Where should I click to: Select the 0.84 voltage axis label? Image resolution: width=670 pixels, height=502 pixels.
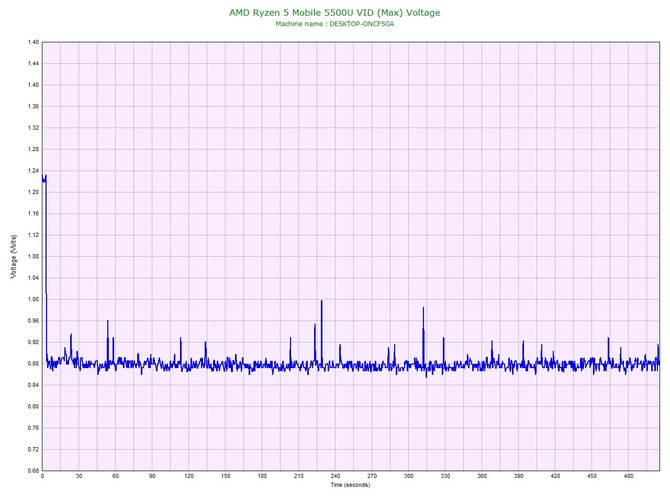[33, 385]
